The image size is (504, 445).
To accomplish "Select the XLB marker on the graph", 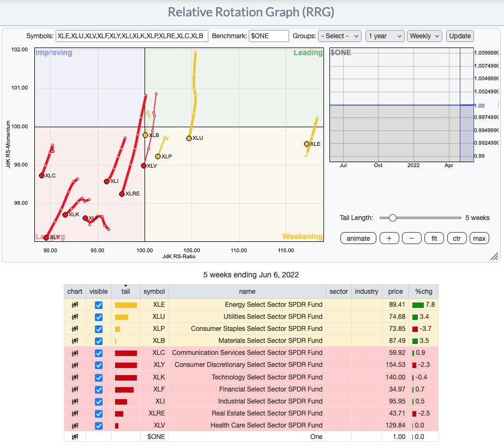I will coord(145,135).
